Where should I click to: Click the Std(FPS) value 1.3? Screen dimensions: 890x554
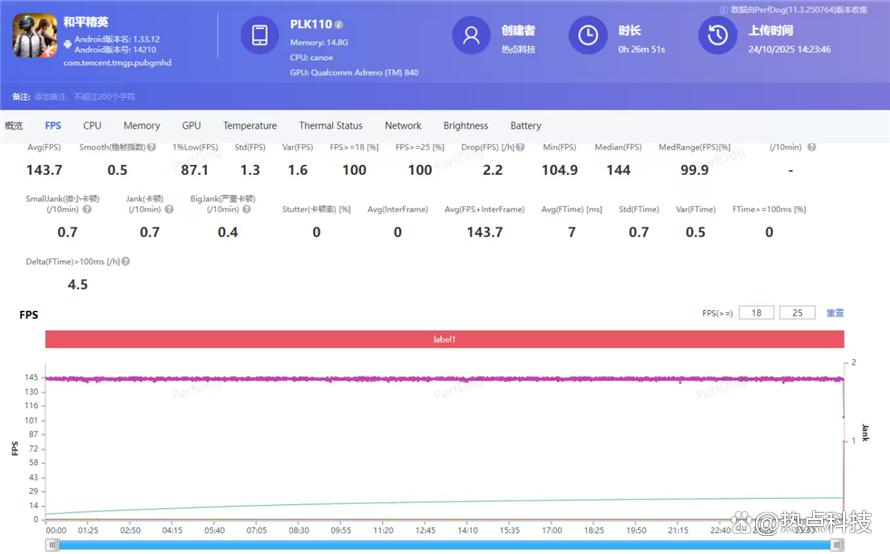click(250, 170)
